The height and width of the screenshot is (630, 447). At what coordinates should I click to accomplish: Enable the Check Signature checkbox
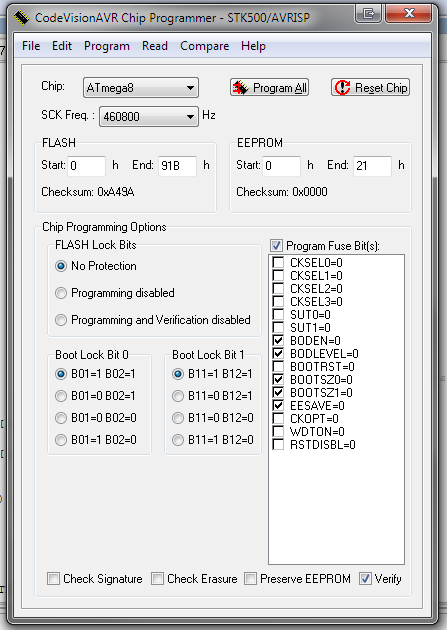53,579
